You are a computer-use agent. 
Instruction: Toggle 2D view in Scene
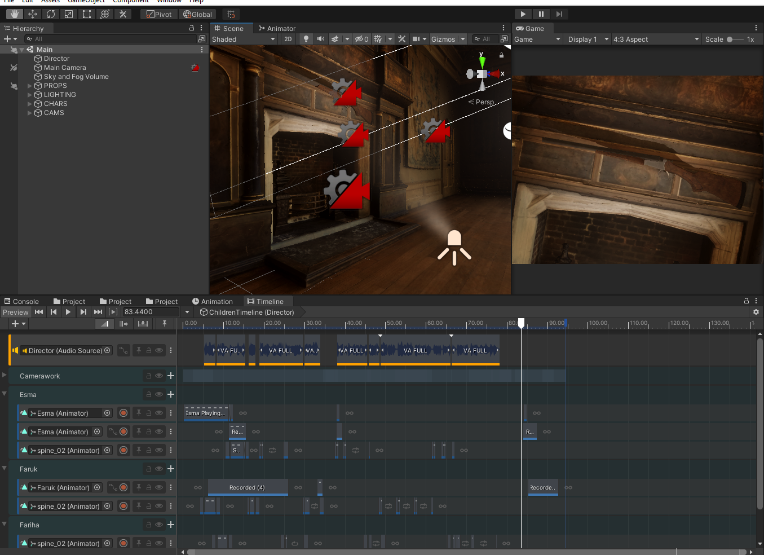click(x=288, y=39)
